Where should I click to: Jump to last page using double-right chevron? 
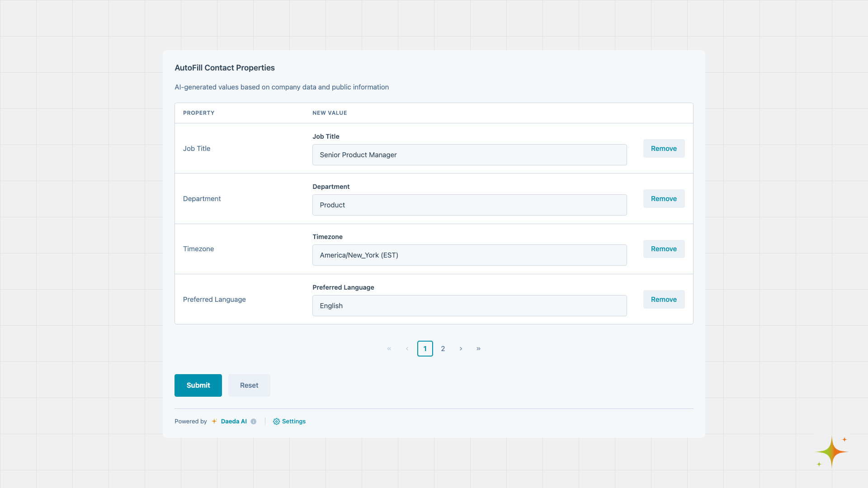[479, 348]
